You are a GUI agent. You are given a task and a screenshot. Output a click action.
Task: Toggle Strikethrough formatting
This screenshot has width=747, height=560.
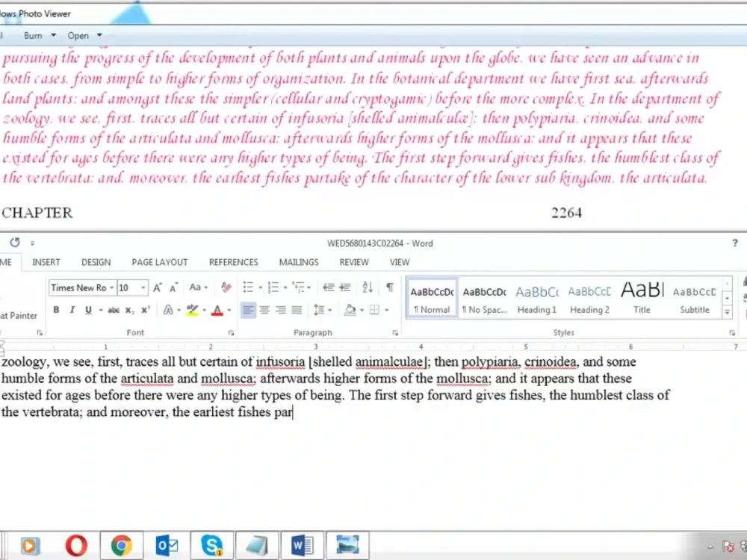pos(114,310)
